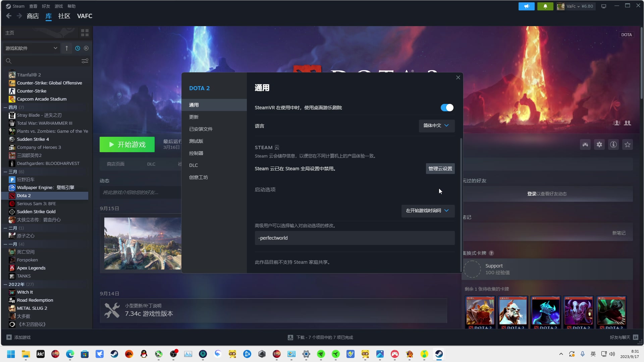The width and height of the screenshot is (644, 362).
Task: Open the game gear settings icon
Action: tap(599, 144)
